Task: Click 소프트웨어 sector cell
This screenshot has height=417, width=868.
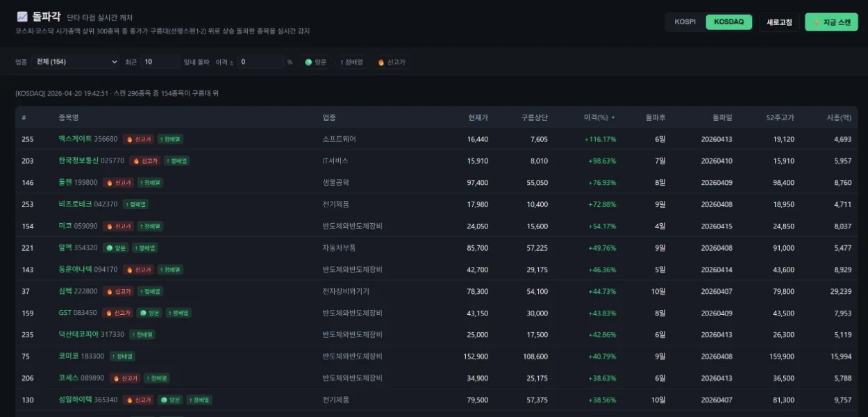Action: 340,139
